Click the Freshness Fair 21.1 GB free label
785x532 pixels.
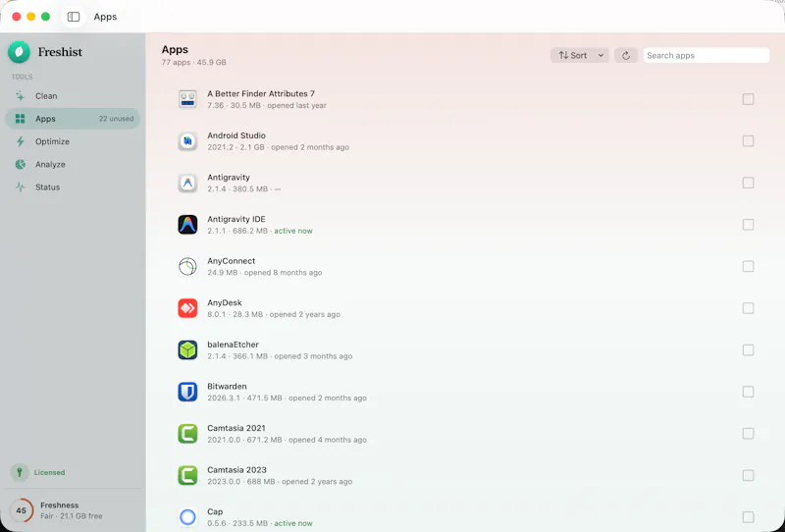[71, 510]
